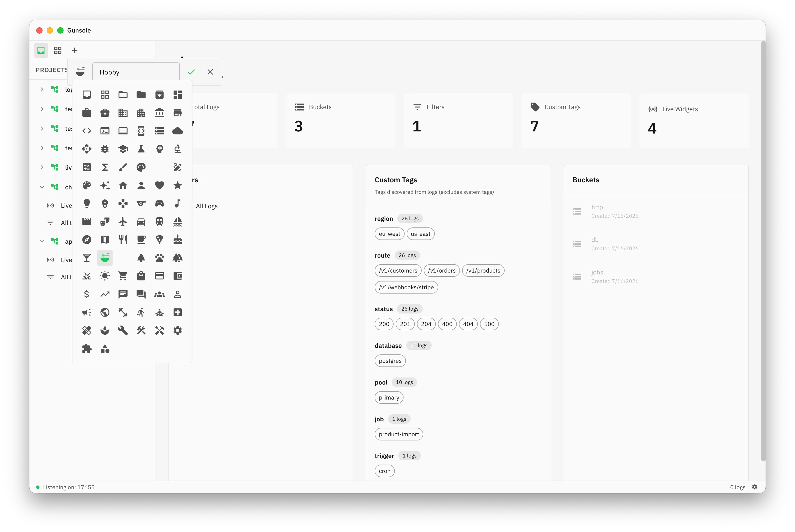Viewport: 795px width, 532px height.
Task: Choose the sigma function icon
Action: (105, 167)
